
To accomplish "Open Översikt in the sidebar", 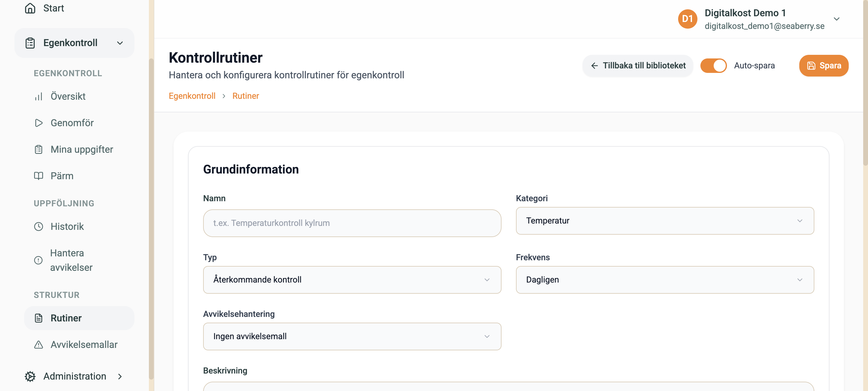I will click(79, 97).
